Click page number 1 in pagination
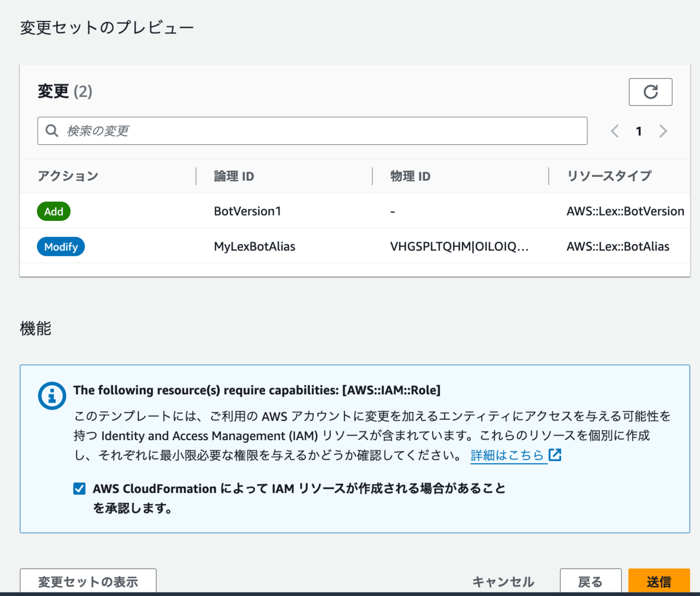Viewport: 700px width, 596px height. pyautogui.click(x=639, y=131)
